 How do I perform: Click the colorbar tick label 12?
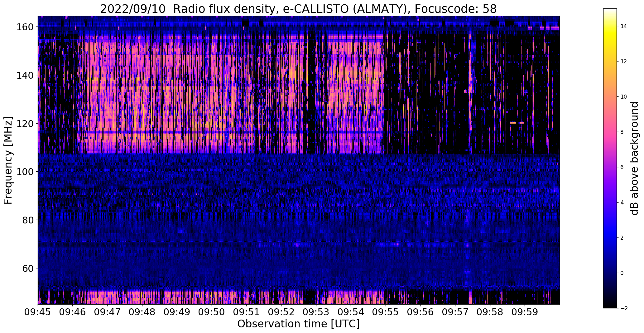click(x=624, y=61)
